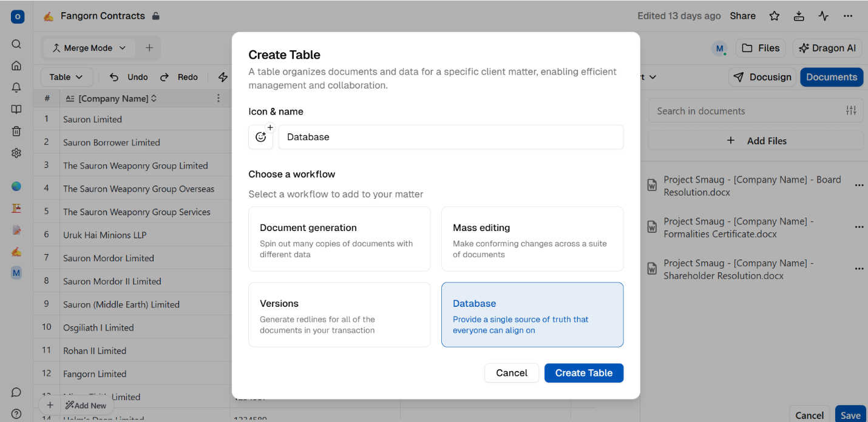868x422 pixels.
Task: Star this matter as favorite
Action: (x=775, y=16)
